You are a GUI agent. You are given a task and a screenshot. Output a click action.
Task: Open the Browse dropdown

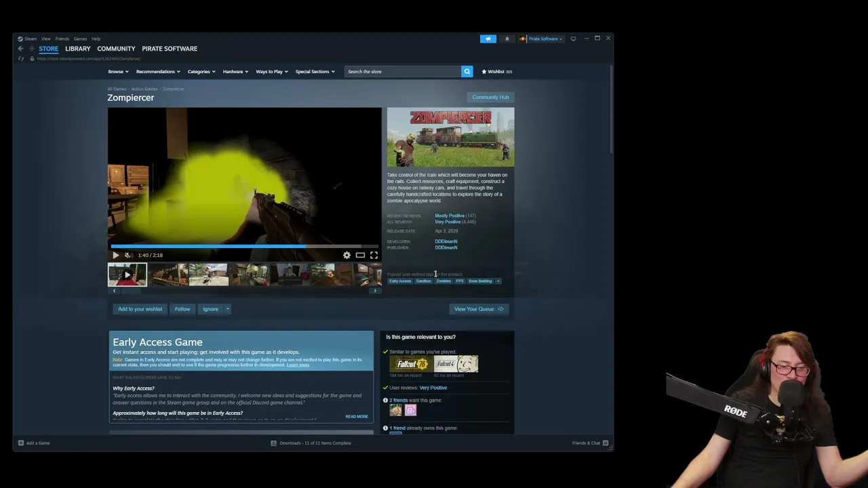point(118,71)
